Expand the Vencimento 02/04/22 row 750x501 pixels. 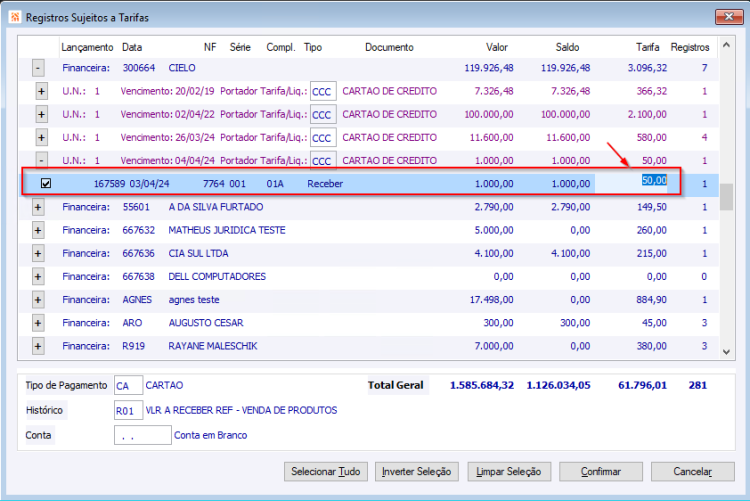tap(42, 114)
